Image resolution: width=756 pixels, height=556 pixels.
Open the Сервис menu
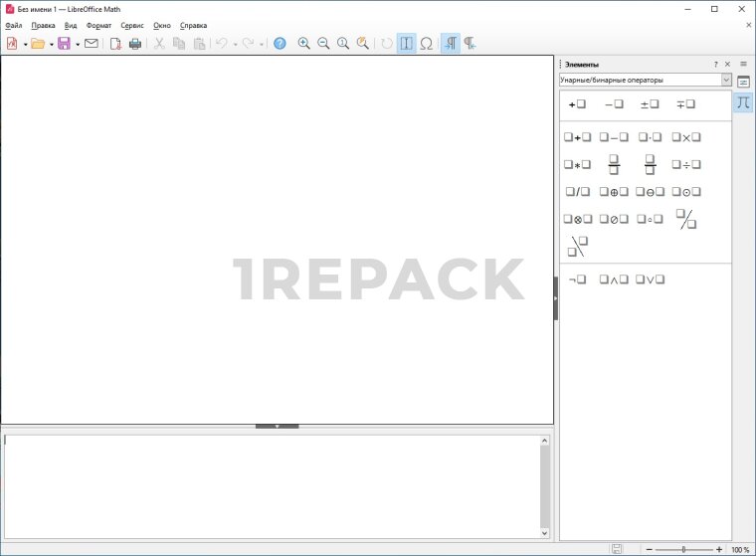132,25
